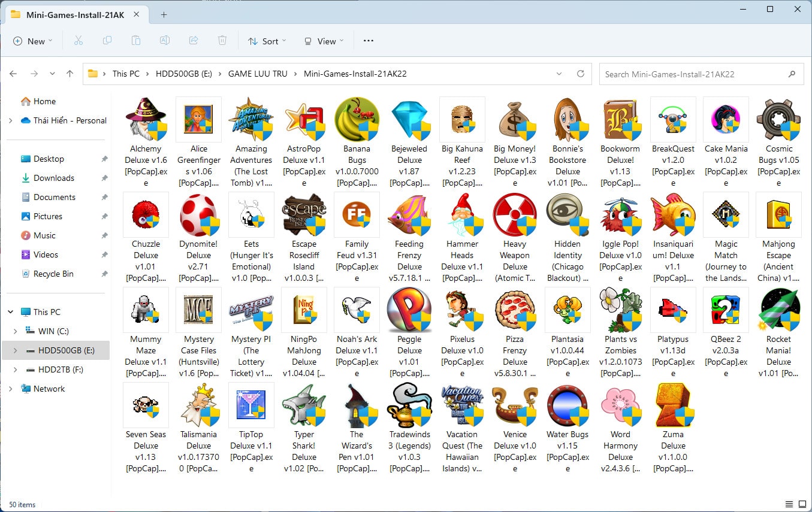Image resolution: width=812 pixels, height=512 pixels.
Task: Select the Escape Rosecliff Island thumbnail
Action: (304, 214)
